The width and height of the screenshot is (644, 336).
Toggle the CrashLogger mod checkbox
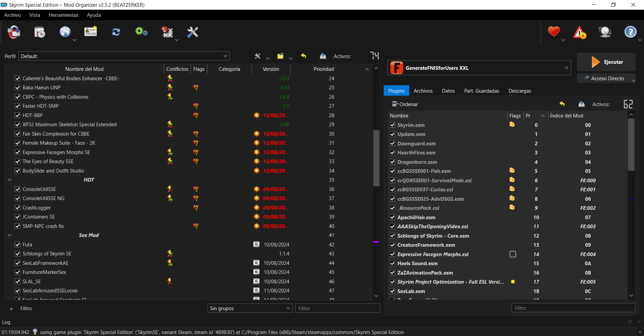click(x=17, y=207)
